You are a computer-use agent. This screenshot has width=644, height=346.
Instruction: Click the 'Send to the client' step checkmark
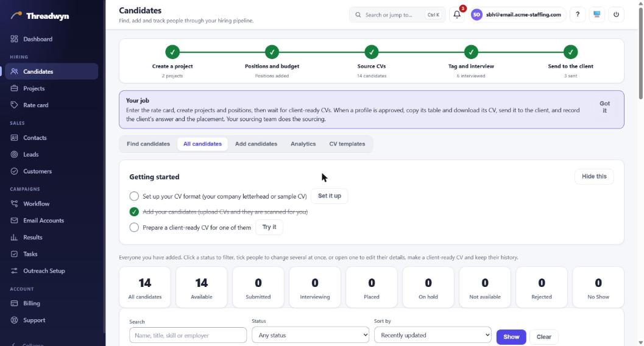coord(570,52)
